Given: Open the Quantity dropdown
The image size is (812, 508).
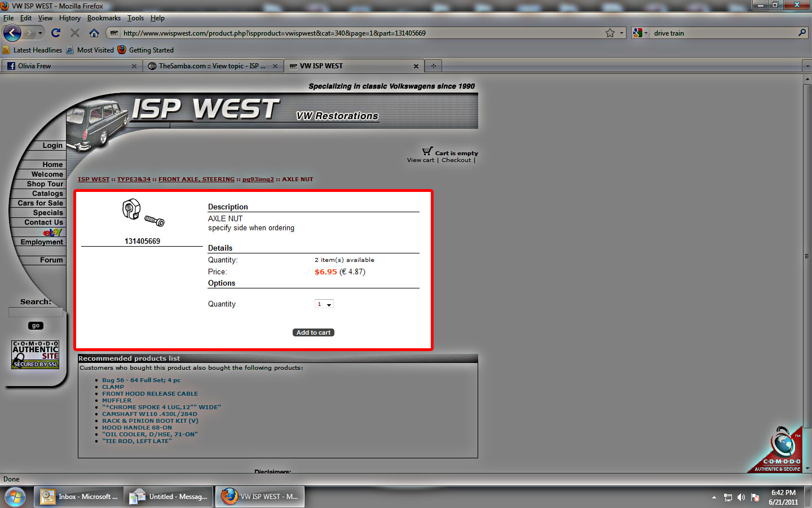Looking at the screenshot, I should click(x=324, y=304).
